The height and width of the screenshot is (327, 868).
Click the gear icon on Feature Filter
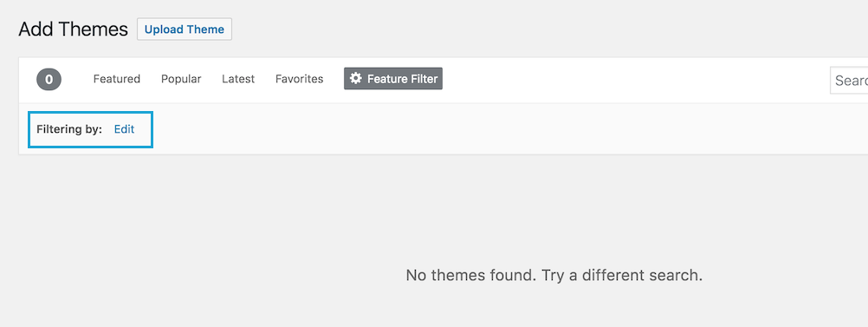click(x=356, y=79)
